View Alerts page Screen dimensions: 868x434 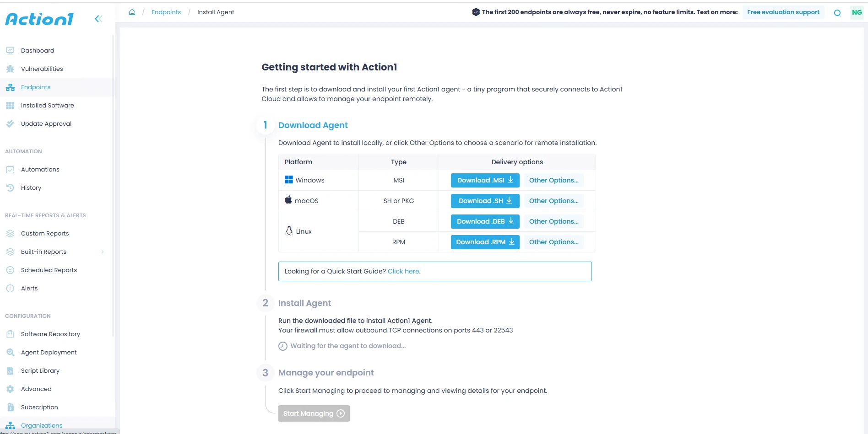(x=29, y=289)
